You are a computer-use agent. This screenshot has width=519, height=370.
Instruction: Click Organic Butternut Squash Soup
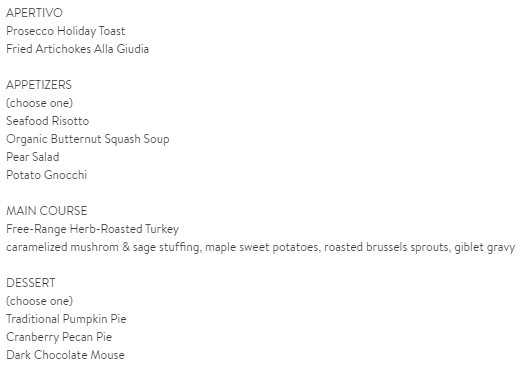click(88, 139)
